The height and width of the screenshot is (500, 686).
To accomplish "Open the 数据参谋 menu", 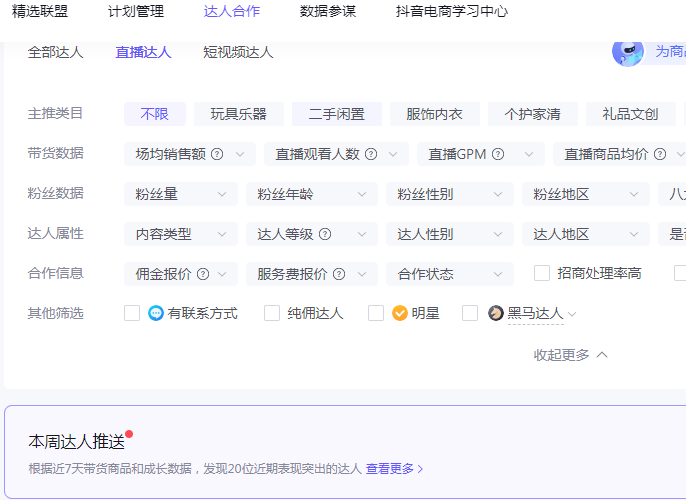I will 327,12.
